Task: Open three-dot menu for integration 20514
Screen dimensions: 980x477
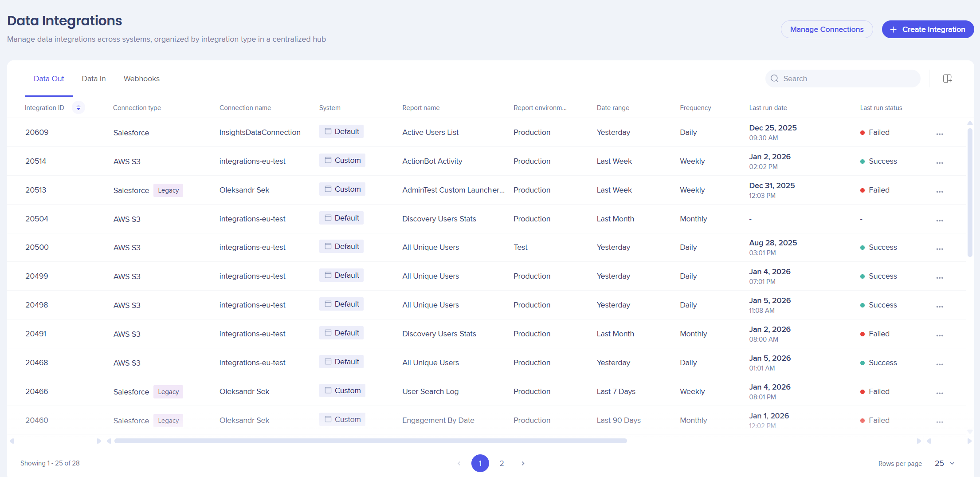Action: (x=939, y=162)
